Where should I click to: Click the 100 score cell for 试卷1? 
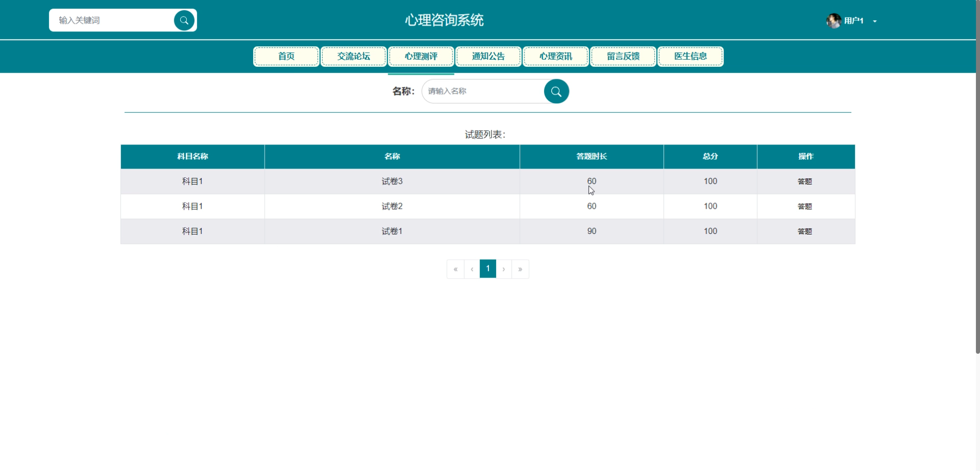[710, 231]
